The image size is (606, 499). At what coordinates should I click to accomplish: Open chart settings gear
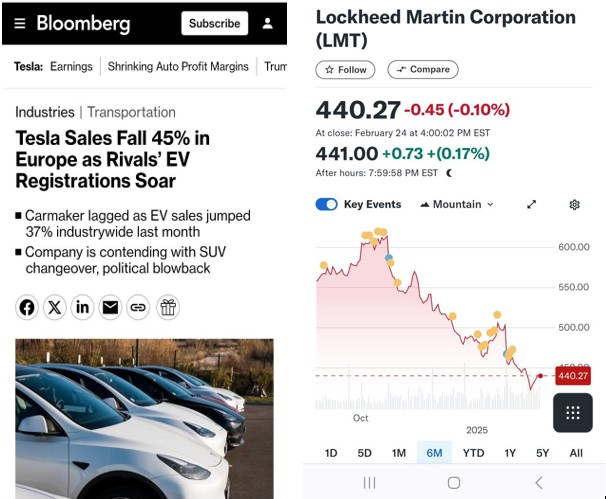click(575, 204)
